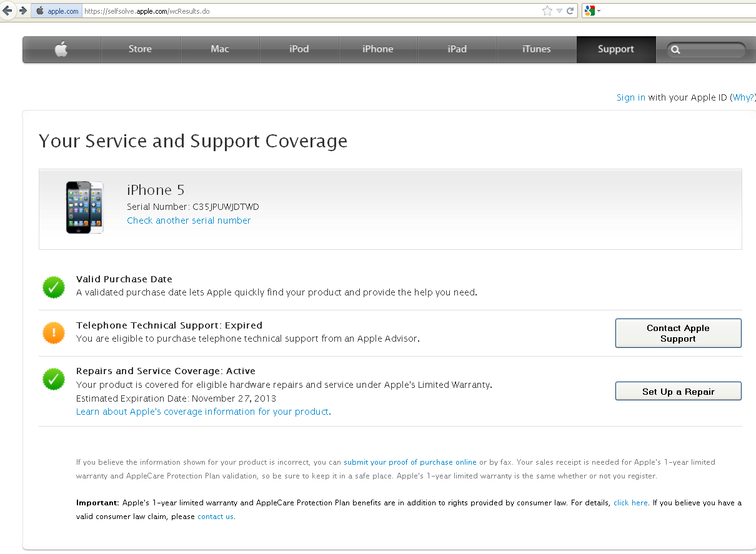Bookmark this page with the star icon
This screenshot has width=756, height=554.
(547, 11)
